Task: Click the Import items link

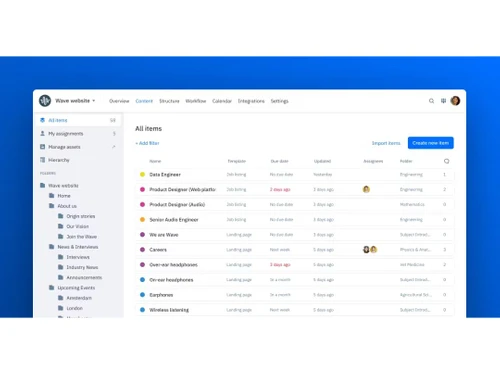Action: click(x=386, y=143)
